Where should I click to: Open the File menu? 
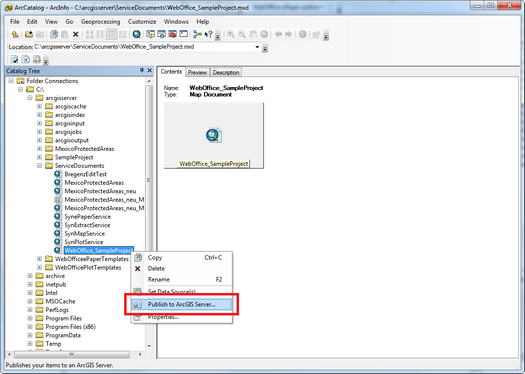[x=14, y=22]
